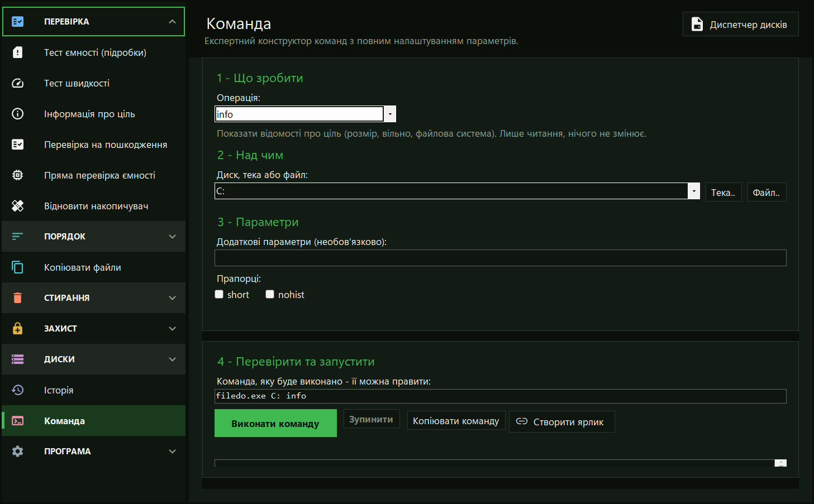814x504 pixels.
Task: Click the СТИРАННЯ trash can icon
Action: 18,298
